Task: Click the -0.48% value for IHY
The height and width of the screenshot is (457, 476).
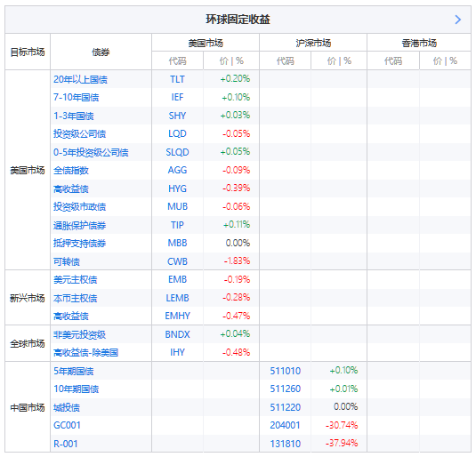Action: (x=236, y=352)
